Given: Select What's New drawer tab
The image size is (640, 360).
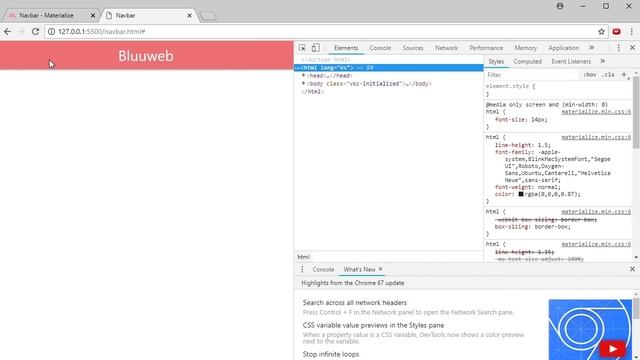Looking at the screenshot, I should (359, 269).
